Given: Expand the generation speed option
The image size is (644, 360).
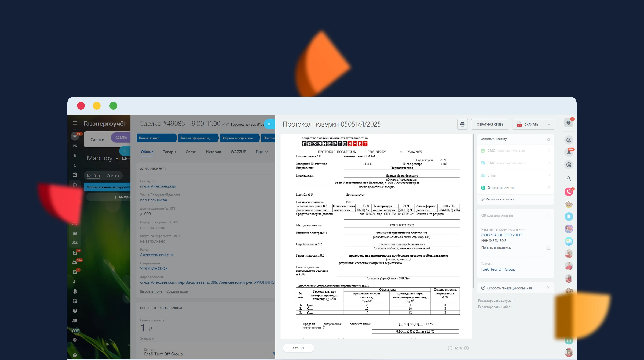Looking at the screenshot, I should 515,288.
